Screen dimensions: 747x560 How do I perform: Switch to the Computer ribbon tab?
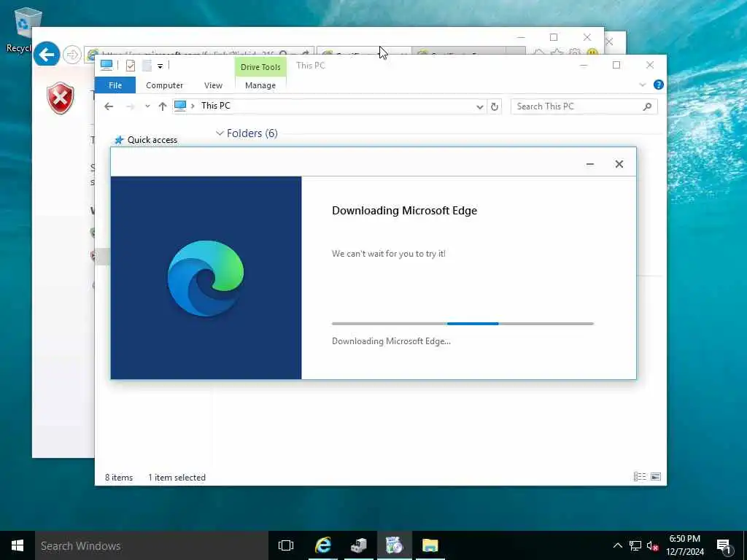point(164,85)
